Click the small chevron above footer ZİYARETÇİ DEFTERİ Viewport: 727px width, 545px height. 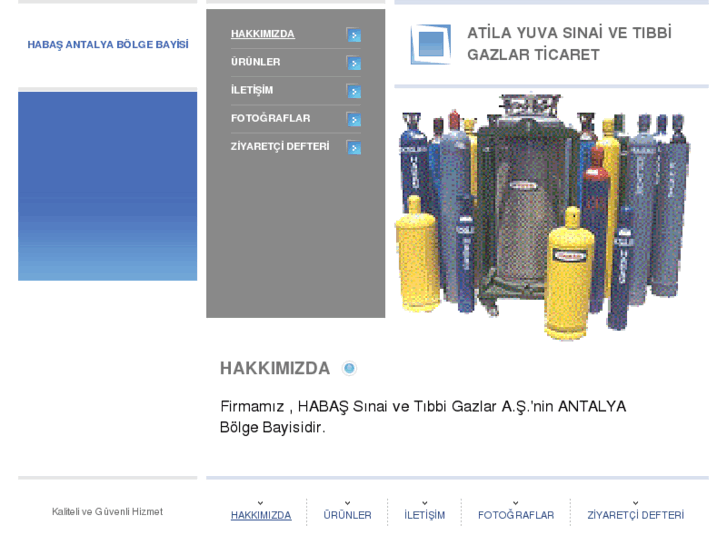635,503
